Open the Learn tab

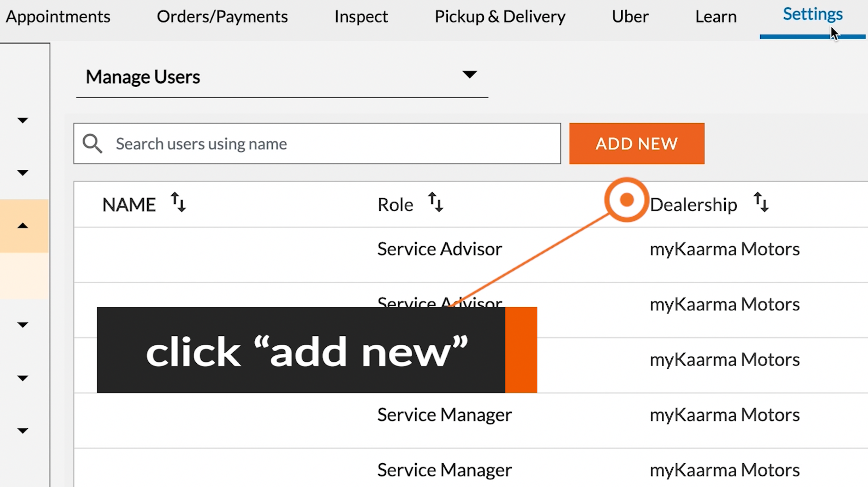(716, 17)
